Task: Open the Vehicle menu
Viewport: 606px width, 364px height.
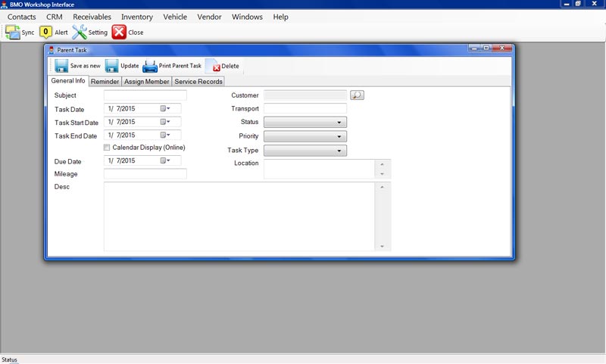Action: coord(175,17)
